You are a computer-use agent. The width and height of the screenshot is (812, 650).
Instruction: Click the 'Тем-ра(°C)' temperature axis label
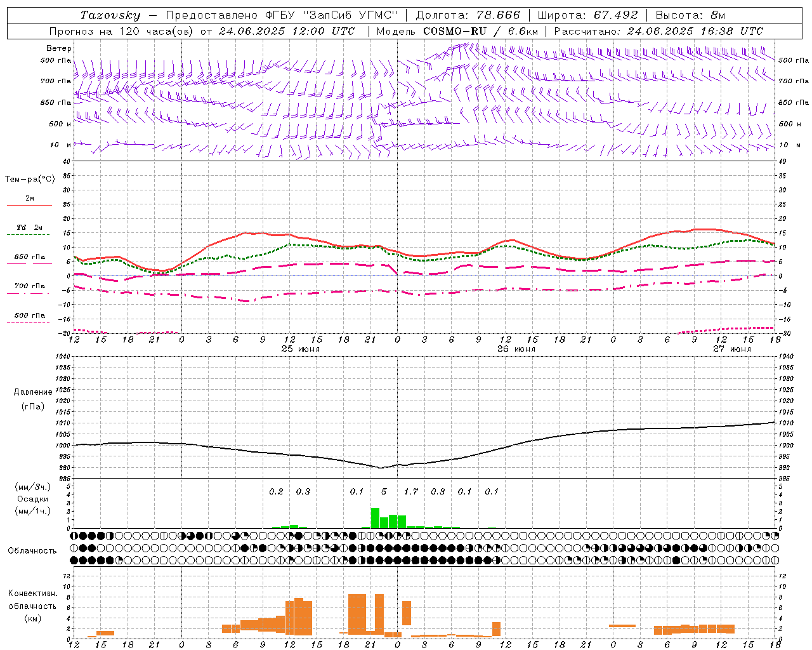tap(30, 180)
